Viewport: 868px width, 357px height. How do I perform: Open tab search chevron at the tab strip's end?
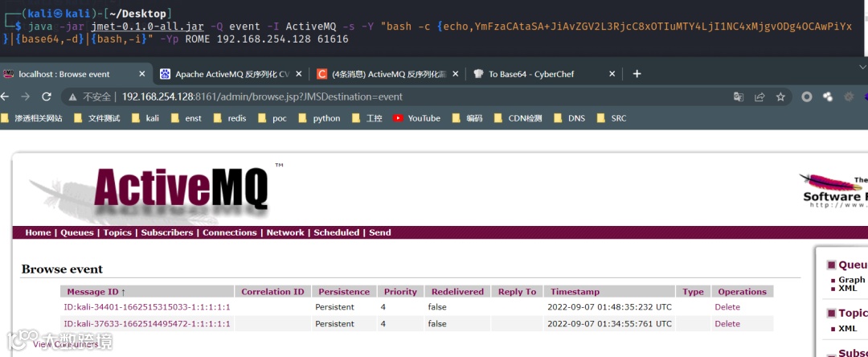(x=862, y=67)
